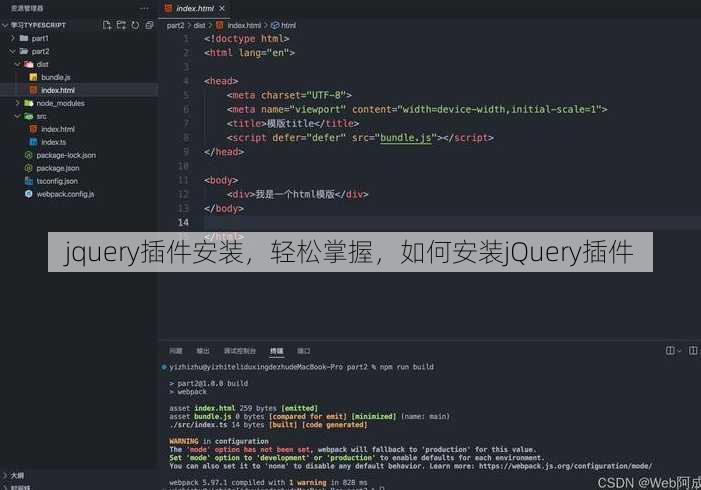Open the dropdown arrow beside split terminal
Image resolution: width=701 pixels, height=490 pixels.
(x=679, y=351)
